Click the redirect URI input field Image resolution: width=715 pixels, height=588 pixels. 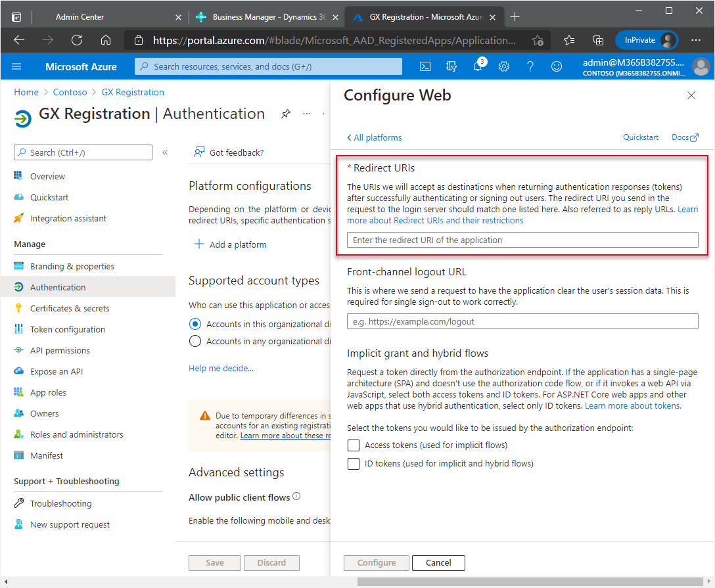point(522,240)
